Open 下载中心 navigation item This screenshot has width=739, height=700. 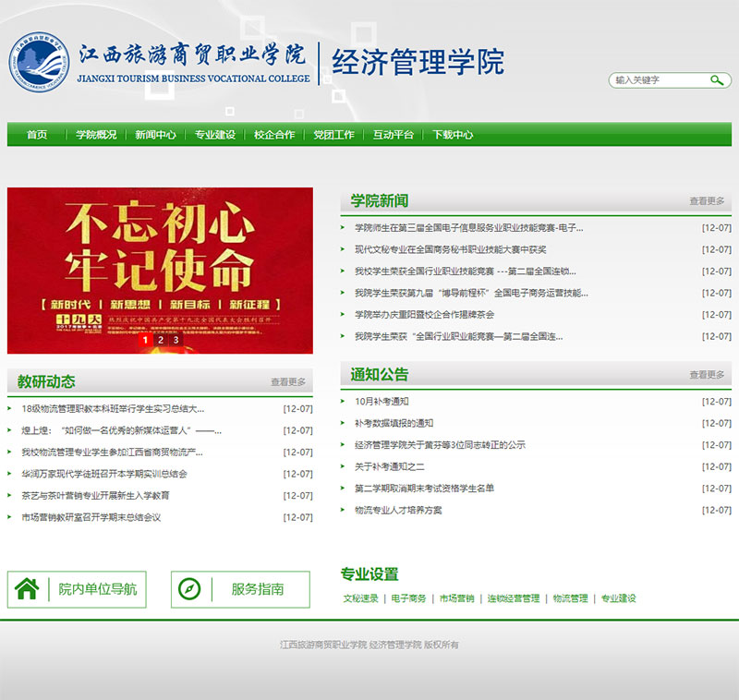click(x=453, y=135)
